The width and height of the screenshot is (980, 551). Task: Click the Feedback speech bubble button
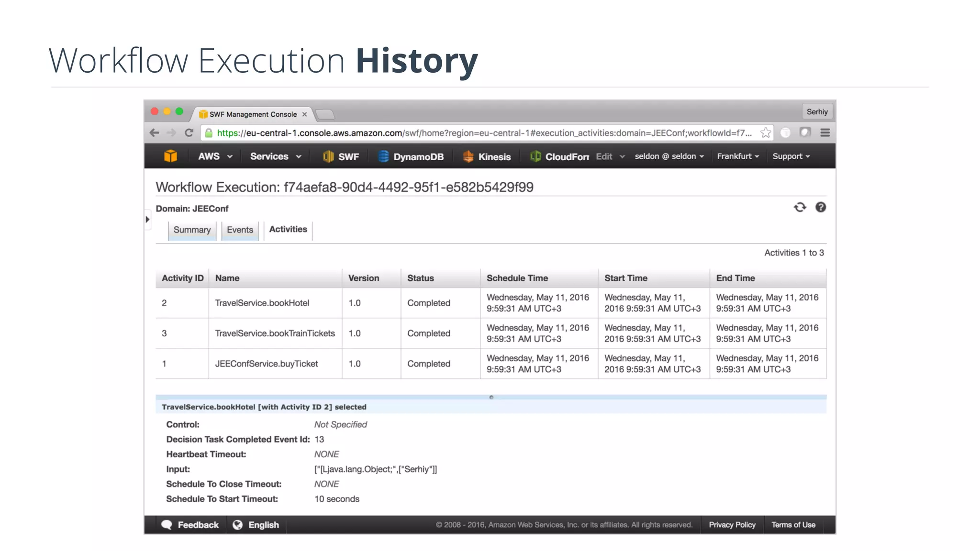tap(190, 525)
